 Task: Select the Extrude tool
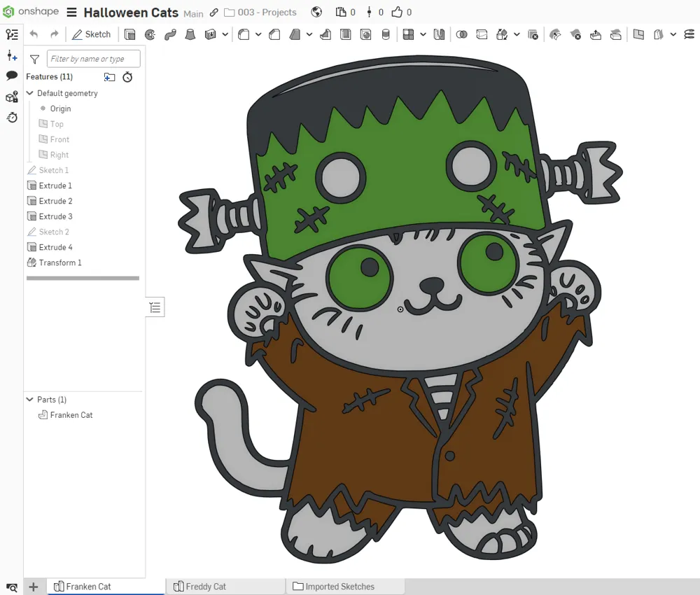click(x=129, y=34)
